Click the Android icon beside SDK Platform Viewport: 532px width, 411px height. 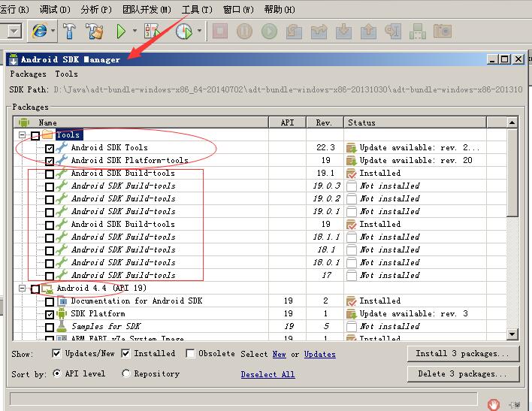[x=62, y=313]
